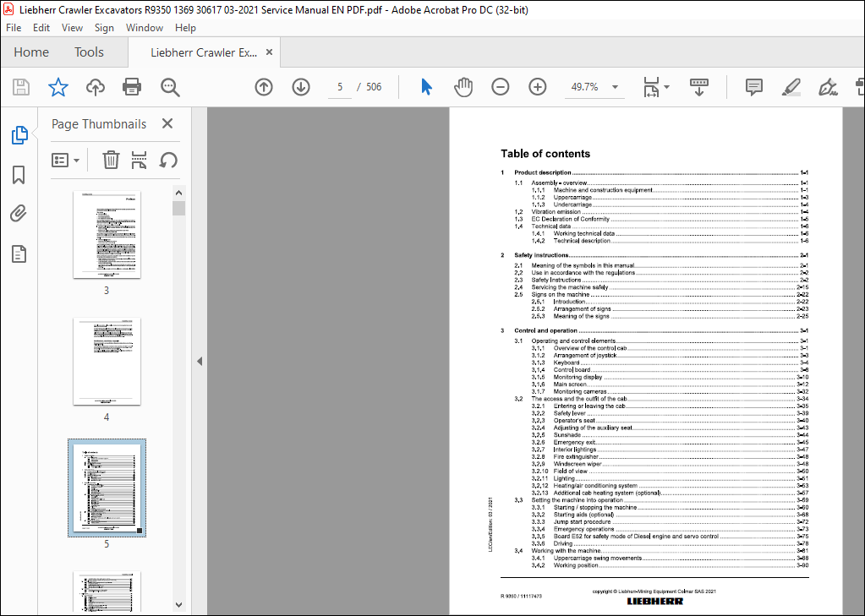Choose the selection arrow tool
Image resolution: width=865 pixels, height=616 pixels.
[x=426, y=87]
